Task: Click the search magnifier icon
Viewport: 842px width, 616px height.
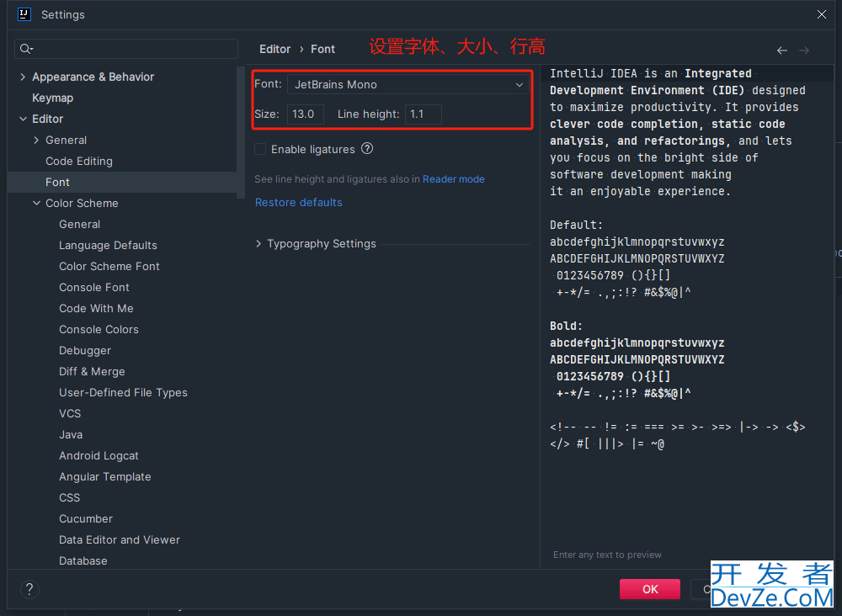Action: point(26,50)
